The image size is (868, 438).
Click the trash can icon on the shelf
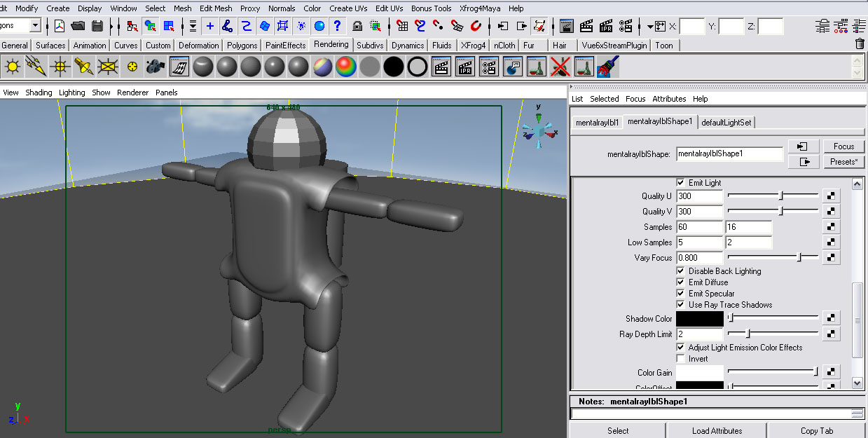[x=860, y=44]
